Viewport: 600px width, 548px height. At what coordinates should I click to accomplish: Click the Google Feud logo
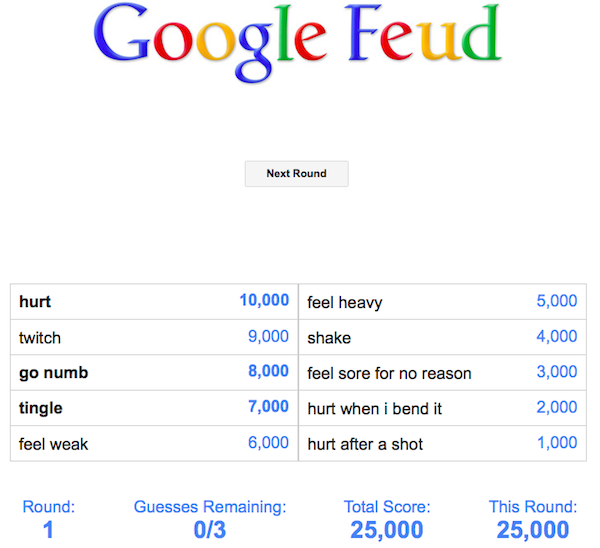point(299,42)
